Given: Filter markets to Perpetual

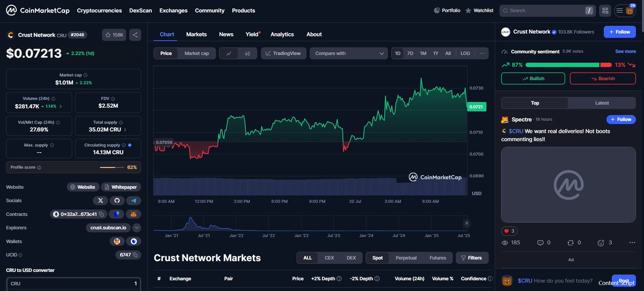Looking at the screenshot, I should click(406, 258).
